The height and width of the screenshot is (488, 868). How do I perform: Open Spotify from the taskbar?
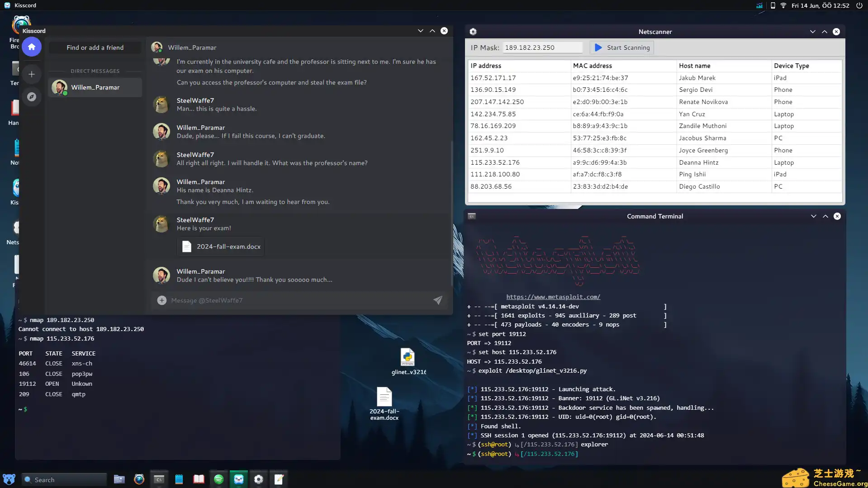point(219,479)
